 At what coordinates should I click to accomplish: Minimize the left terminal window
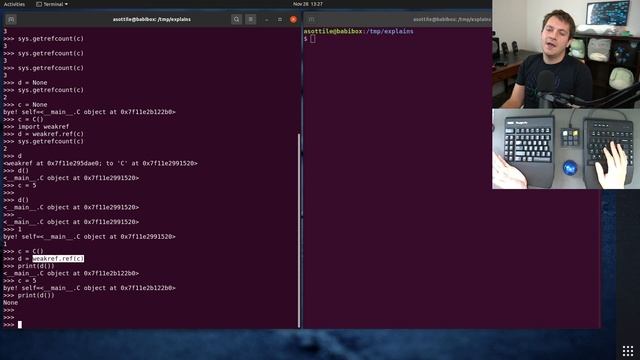tap(267, 19)
